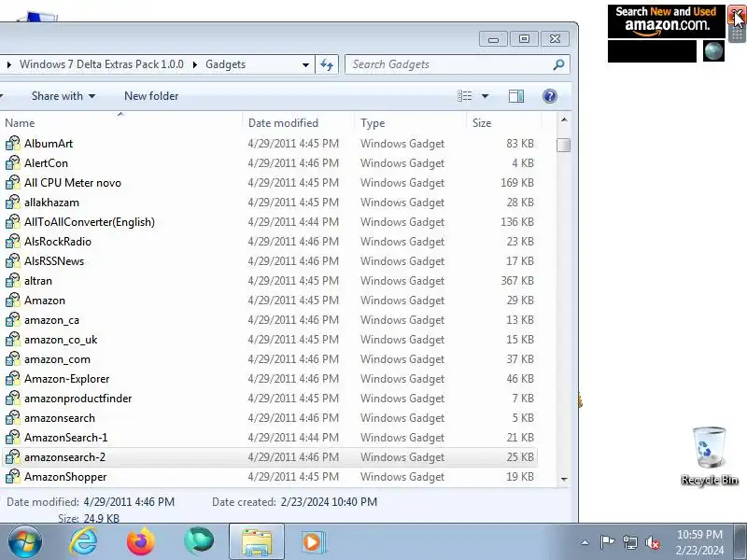This screenshot has width=747, height=560.
Task: Launch Firefox from the taskbar
Action: [141, 542]
